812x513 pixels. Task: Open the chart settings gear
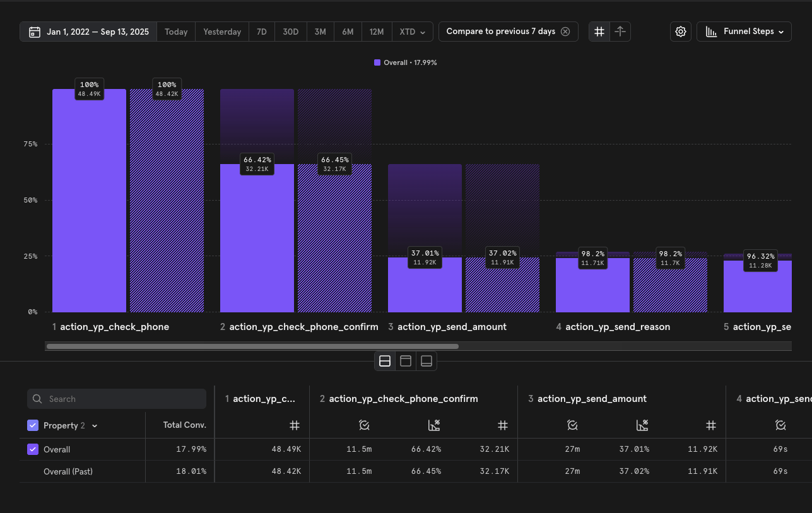click(680, 32)
